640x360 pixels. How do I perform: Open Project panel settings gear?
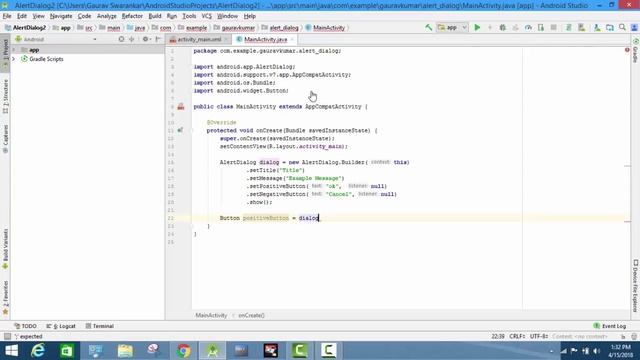pyautogui.click(x=146, y=39)
